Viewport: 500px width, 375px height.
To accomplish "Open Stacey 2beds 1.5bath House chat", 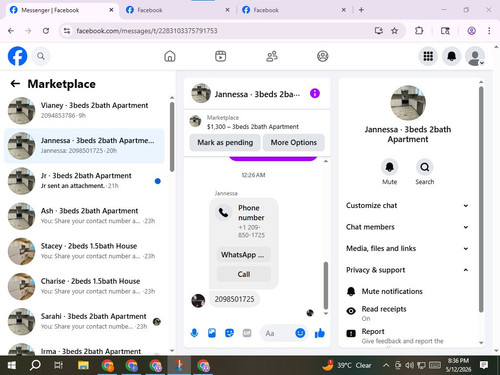I will tap(84, 251).
